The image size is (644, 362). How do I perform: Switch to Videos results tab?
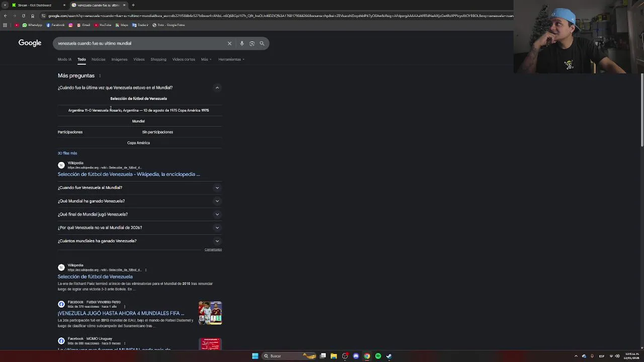pos(139,59)
